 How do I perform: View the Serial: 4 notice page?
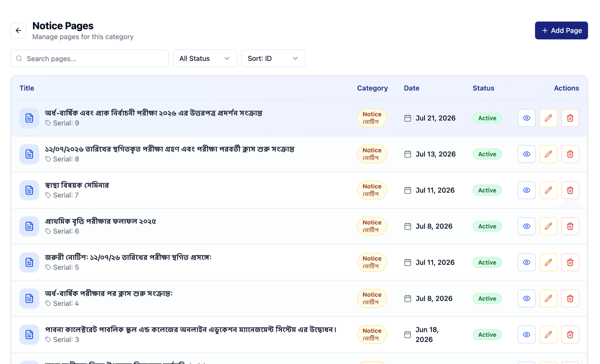(x=526, y=298)
